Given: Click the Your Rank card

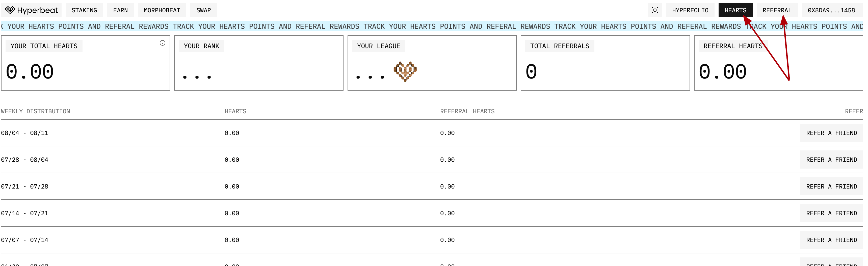Looking at the screenshot, I should coord(258,63).
